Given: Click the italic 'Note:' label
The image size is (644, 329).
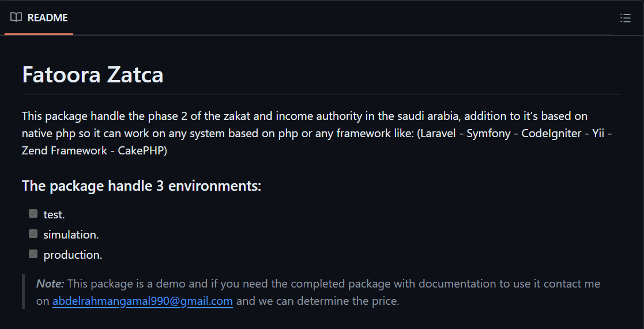Looking at the screenshot, I should click(x=50, y=283).
